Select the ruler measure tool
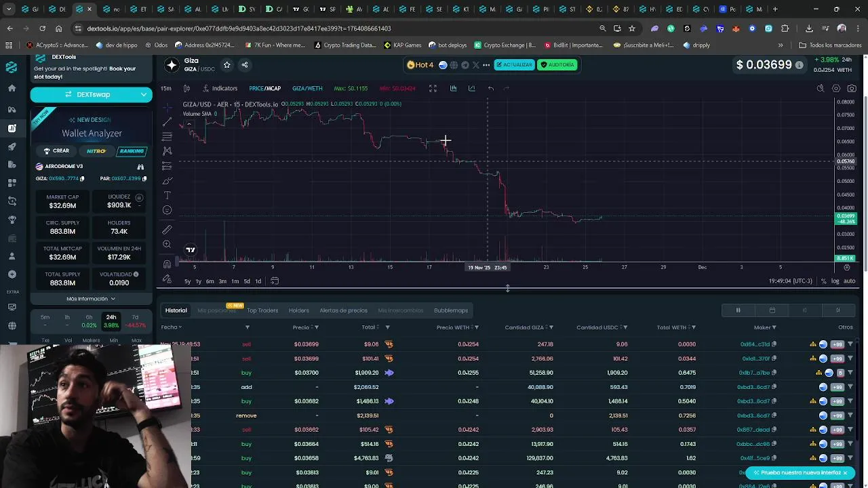Image resolution: width=868 pixels, height=488 pixels. pyautogui.click(x=167, y=230)
